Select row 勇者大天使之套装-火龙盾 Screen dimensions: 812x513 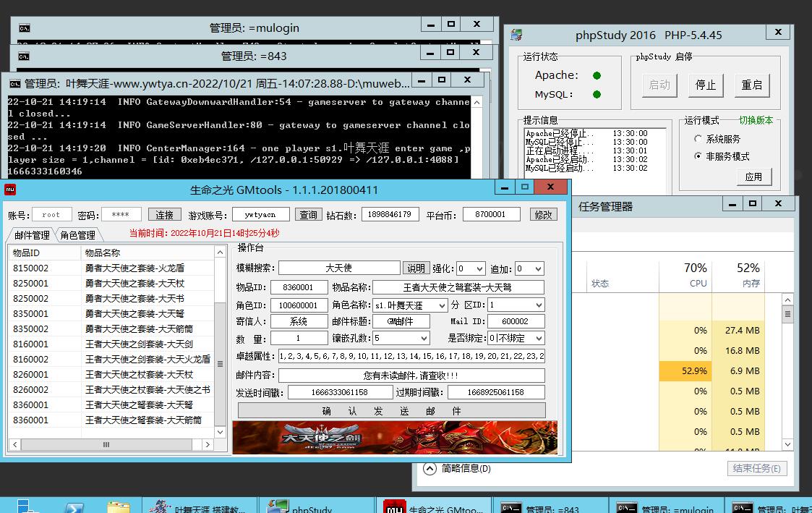[111, 268]
